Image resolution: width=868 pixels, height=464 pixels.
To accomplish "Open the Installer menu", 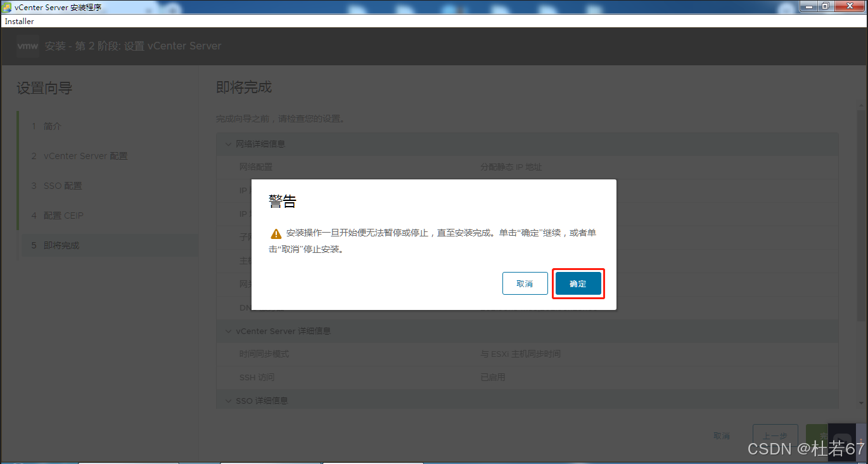I will [x=20, y=21].
